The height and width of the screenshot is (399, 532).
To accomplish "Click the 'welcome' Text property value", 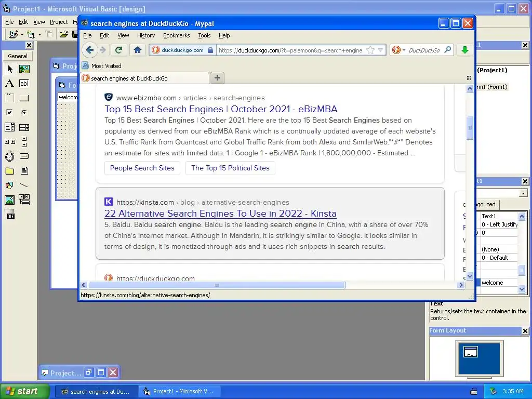I will tap(499, 283).
